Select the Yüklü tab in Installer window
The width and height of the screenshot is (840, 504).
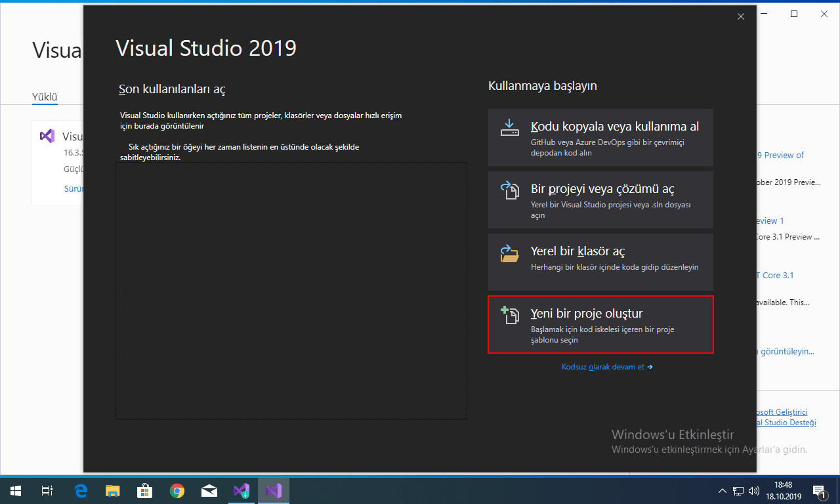click(x=45, y=97)
